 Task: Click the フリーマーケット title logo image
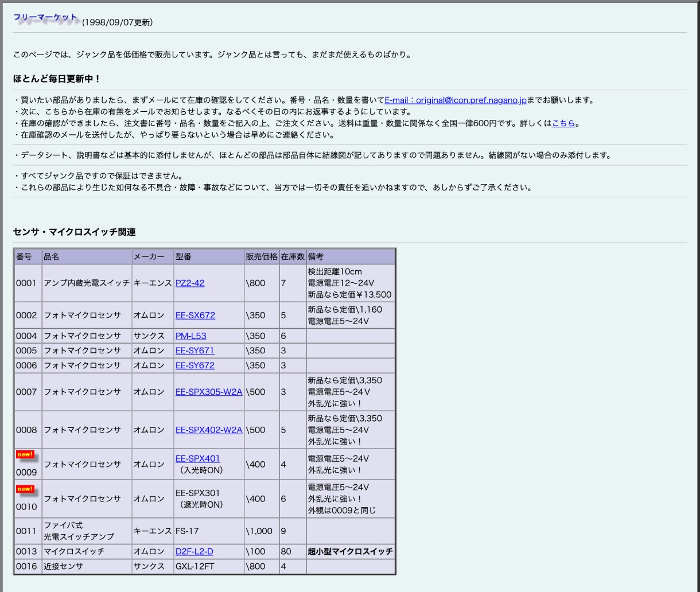point(46,18)
